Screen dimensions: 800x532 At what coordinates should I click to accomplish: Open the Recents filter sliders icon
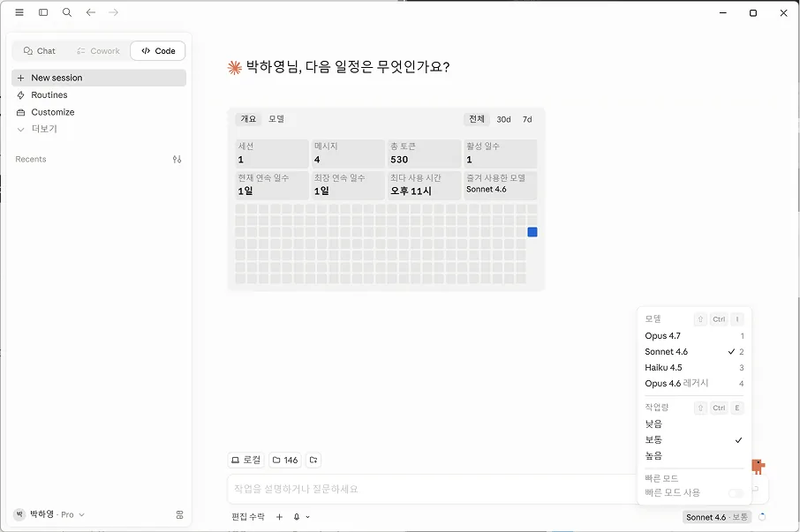(177, 160)
